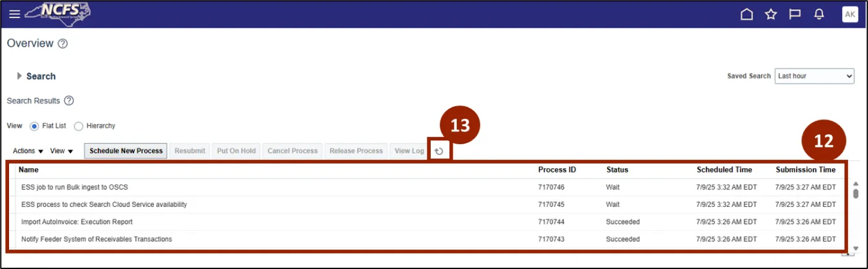Click process ID 7170745
The height and width of the screenshot is (269, 868).
(x=551, y=205)
